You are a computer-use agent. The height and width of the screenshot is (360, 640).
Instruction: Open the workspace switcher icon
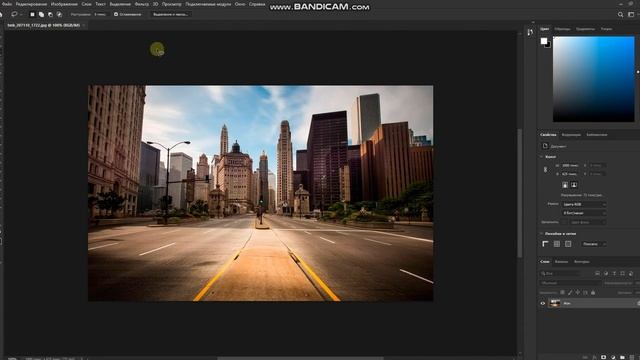point(631,14)
